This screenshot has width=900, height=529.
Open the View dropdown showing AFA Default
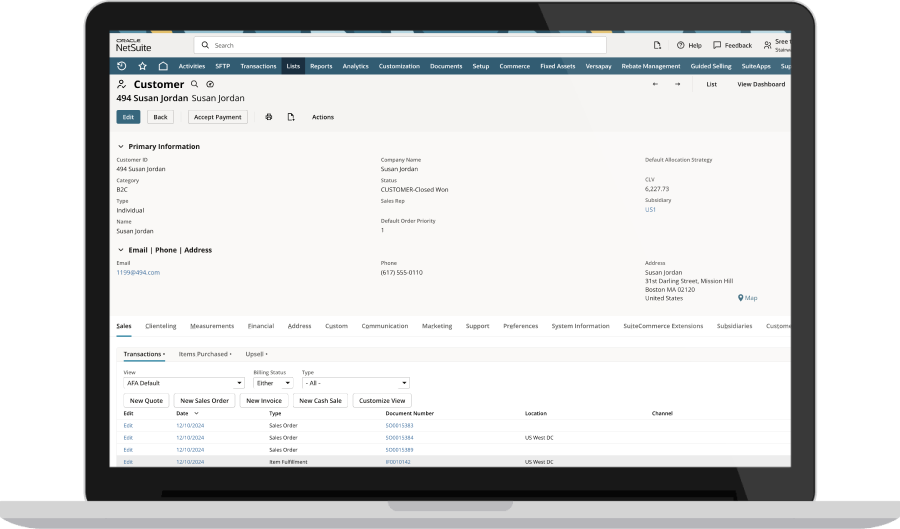tap(183, 382)
